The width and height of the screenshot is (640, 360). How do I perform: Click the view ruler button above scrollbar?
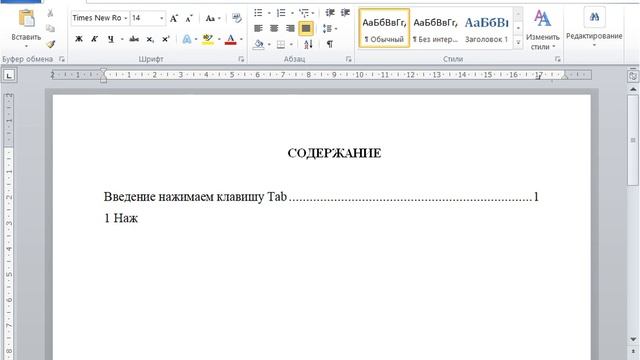633,76
